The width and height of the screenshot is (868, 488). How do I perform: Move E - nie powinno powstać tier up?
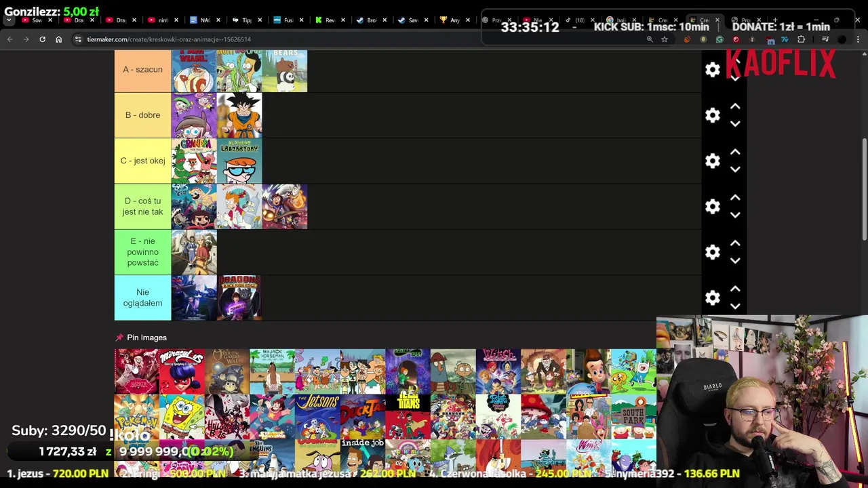click(x=735, y=243)
